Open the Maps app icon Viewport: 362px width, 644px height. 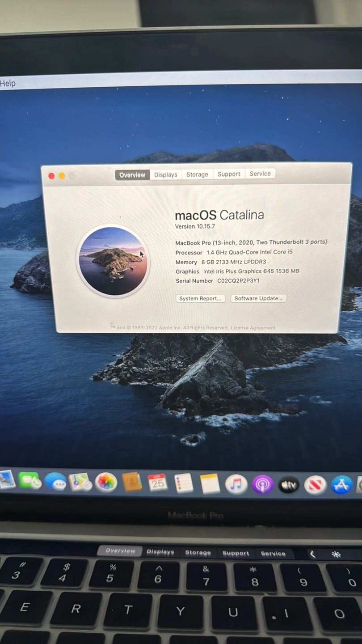pyautogui.click(x=80, y=482)
